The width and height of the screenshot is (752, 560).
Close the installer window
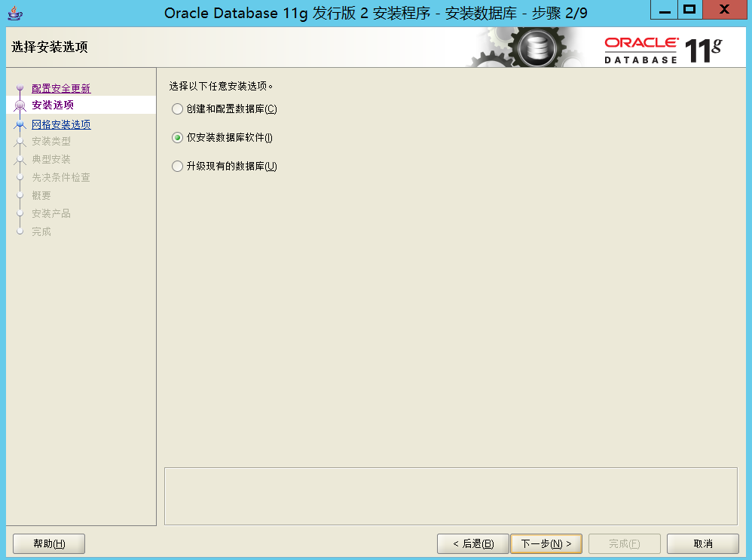click(725, 10)
